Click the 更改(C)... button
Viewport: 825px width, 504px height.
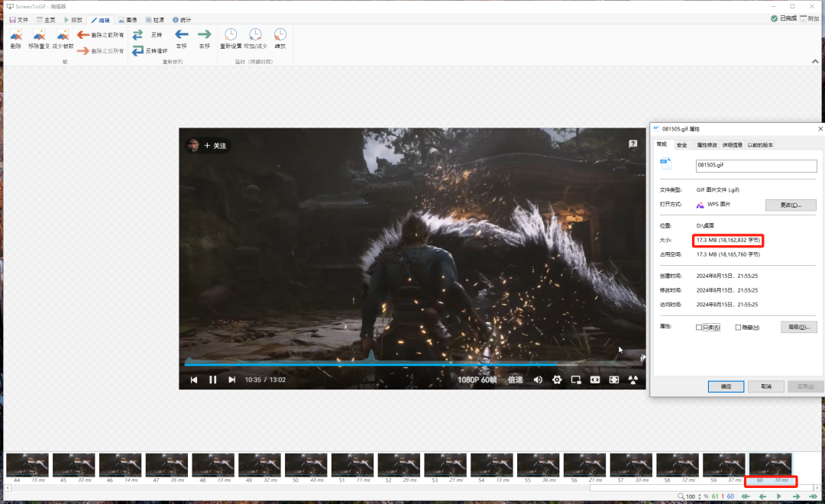(x=791, y=205)
